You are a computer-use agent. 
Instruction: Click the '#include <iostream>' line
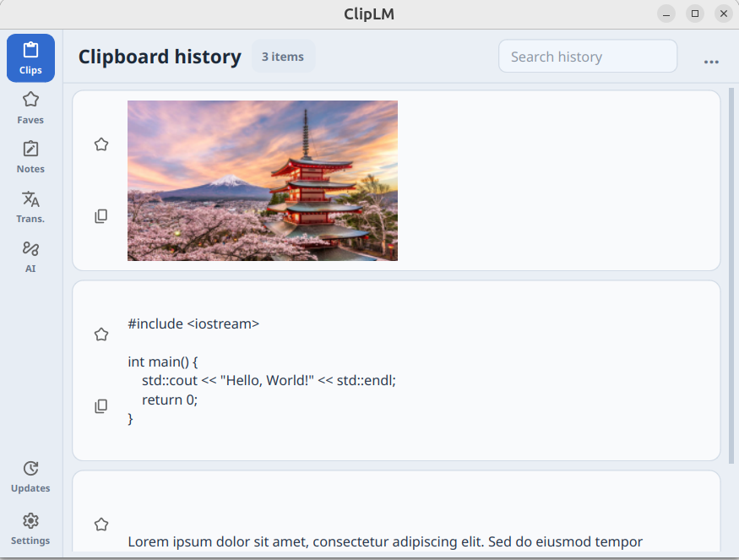tap(193, 323)
